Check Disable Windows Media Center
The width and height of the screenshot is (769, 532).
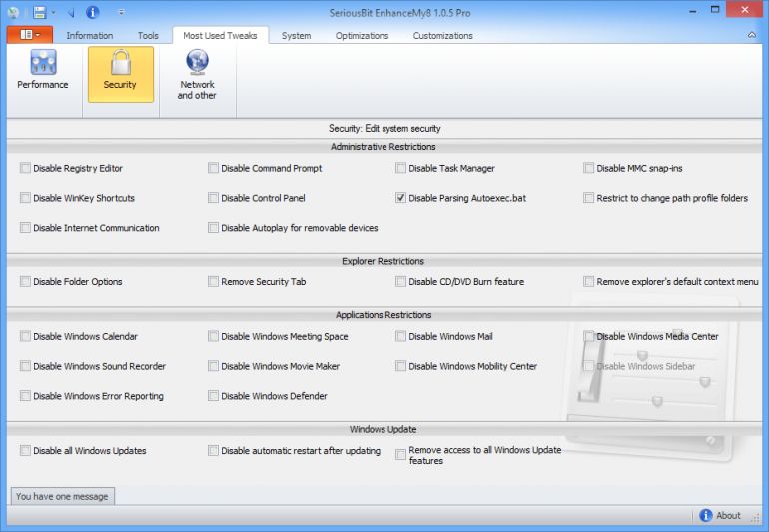tap(588, 336)
